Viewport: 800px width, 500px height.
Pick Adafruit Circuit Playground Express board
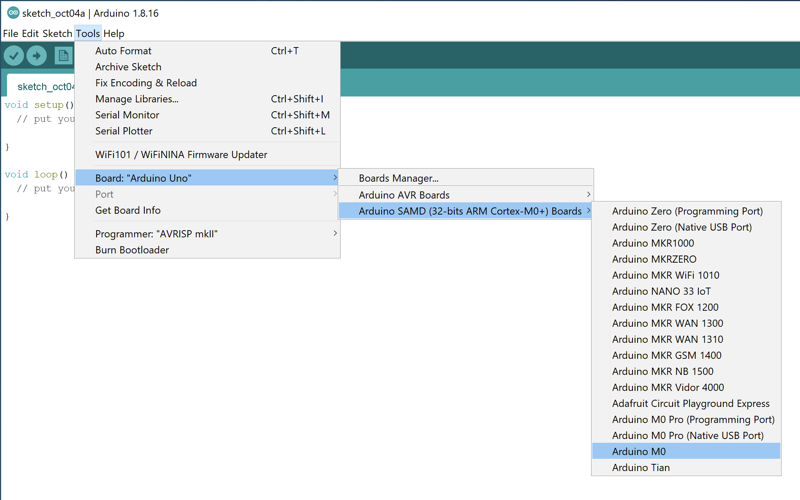click(686, 404)
